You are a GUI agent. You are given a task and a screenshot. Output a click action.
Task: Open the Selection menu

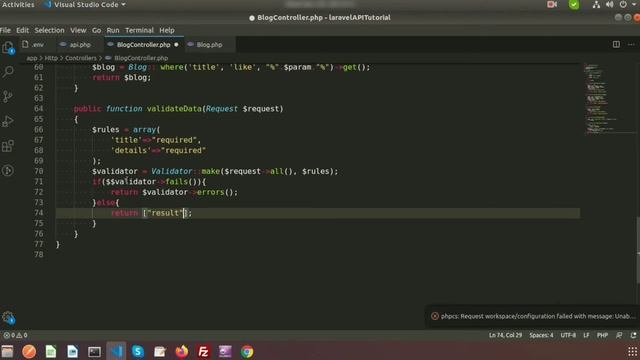(49, 30)
